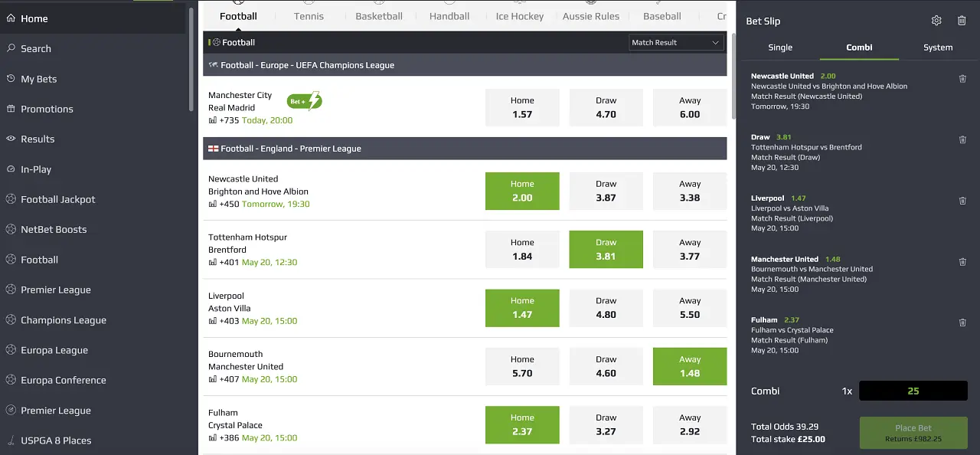Select Manchester City Home odds 1.57
Viewport: 980px width, 455px height.
[522, 107]
